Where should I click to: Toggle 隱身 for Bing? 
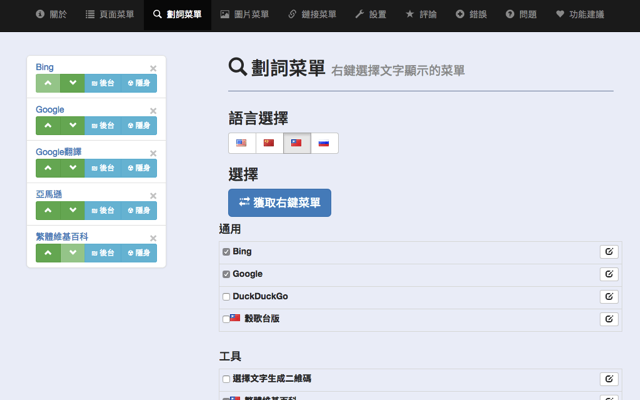(139, 83)
